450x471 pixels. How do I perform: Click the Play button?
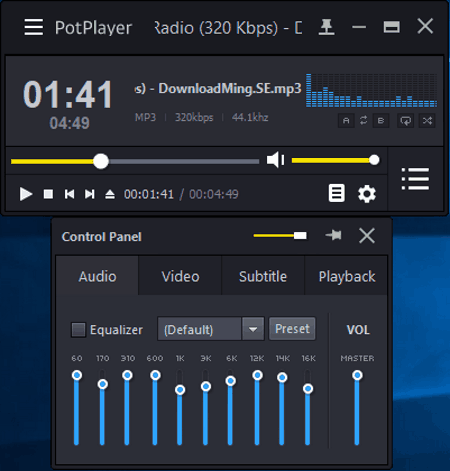click(x=26, y=194)
